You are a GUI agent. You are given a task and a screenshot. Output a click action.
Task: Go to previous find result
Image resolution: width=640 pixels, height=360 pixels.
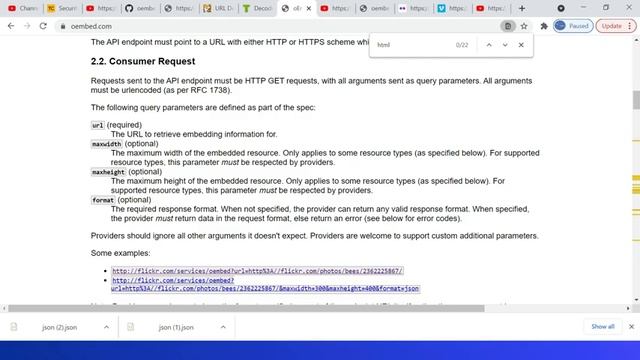coord(489,45)
